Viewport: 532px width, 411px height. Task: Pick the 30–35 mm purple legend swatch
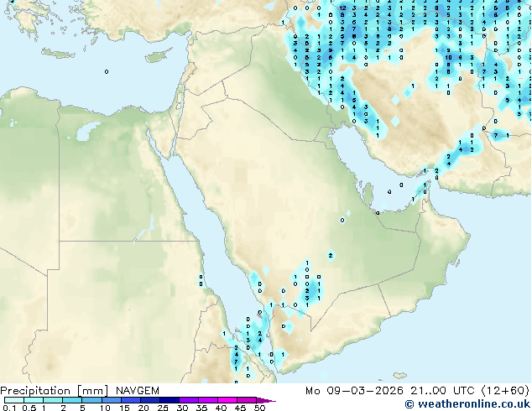188,400
